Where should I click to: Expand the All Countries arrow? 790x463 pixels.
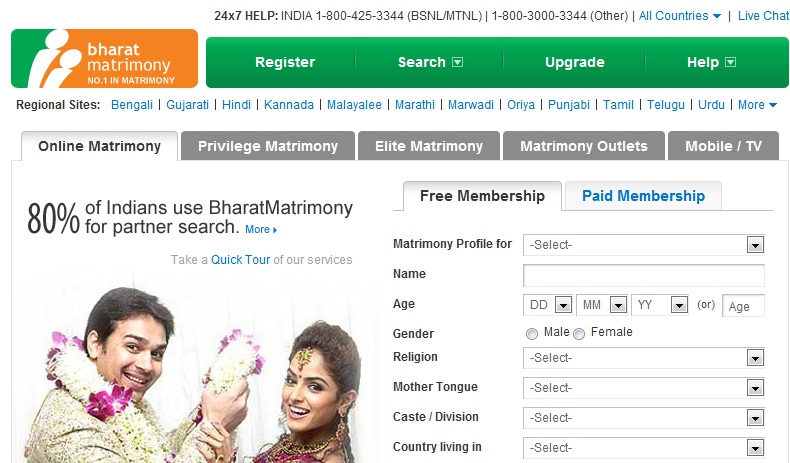[x=716, y=16]
